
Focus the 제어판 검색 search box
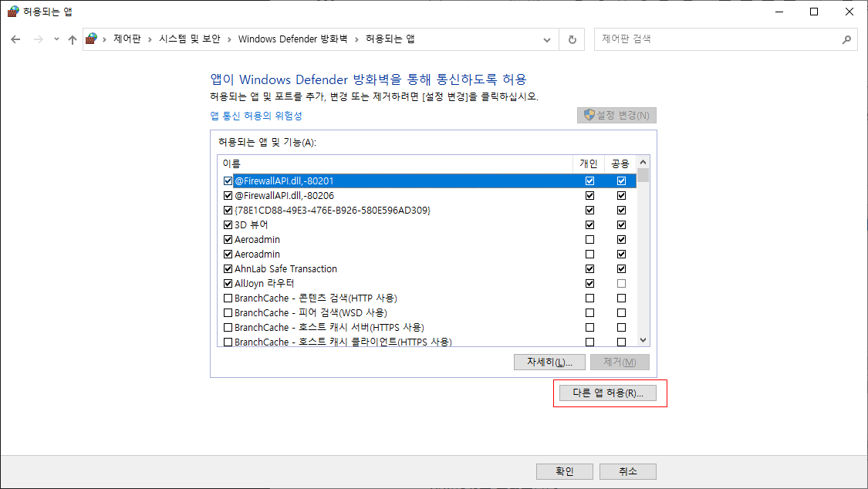pos(726,39)
